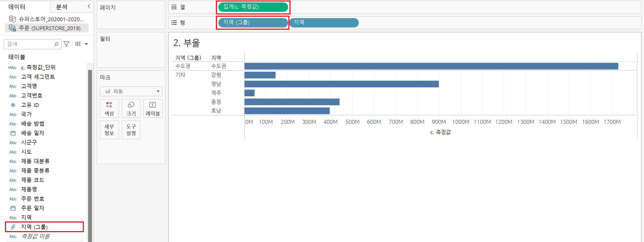
Task: Select data source 슈퍼스토어_202001-2020
Action: 51,19
